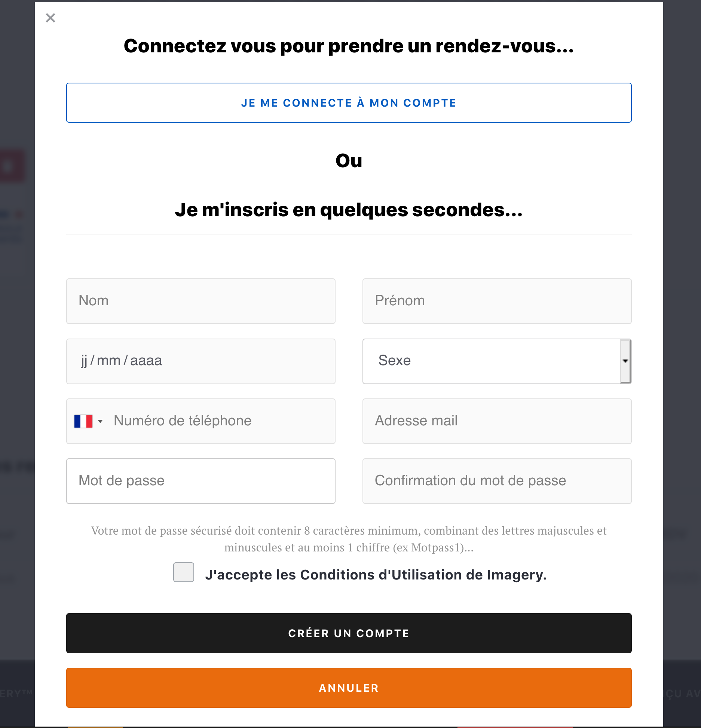Viewport: 701px width, 728px height.
Task: Expand the Sexe dropdown
Action: tap(492, 361)
